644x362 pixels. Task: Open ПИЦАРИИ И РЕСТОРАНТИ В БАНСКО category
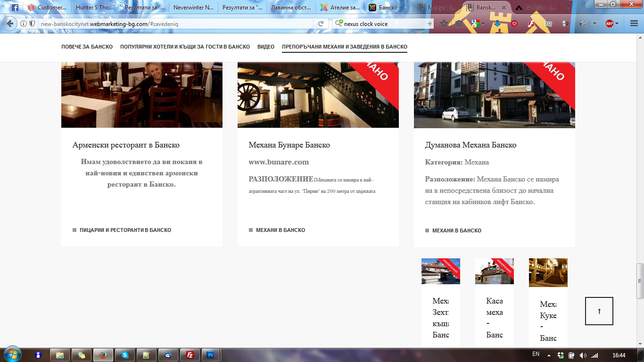(125, 230)
